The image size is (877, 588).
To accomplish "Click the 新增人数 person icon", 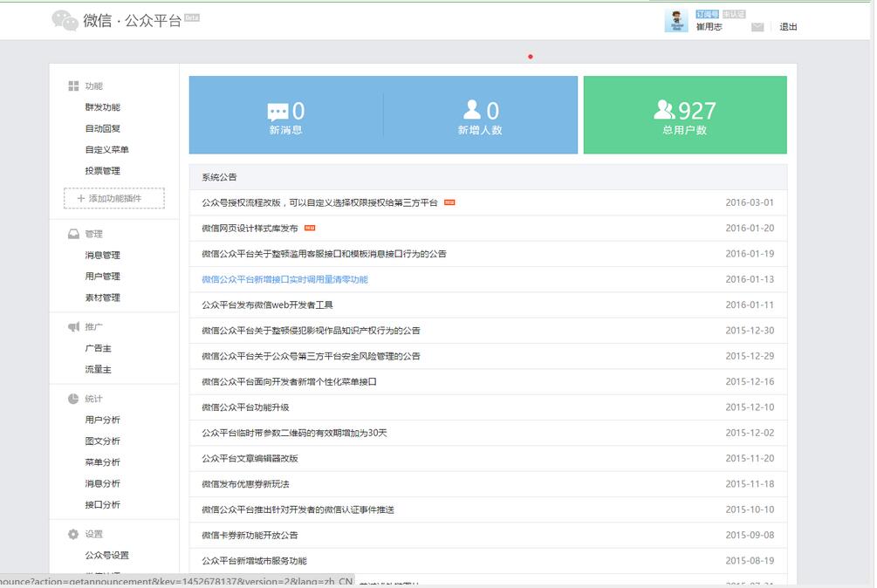I will click(471, 108).
